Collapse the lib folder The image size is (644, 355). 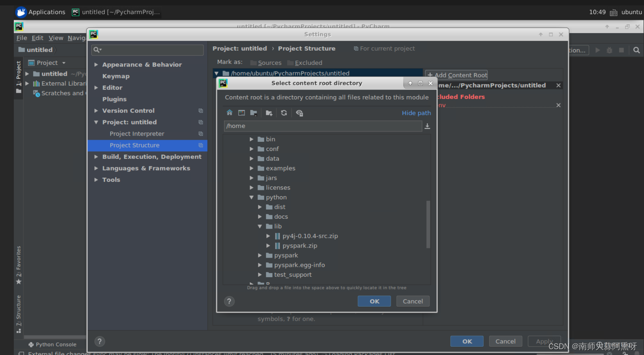260,226
